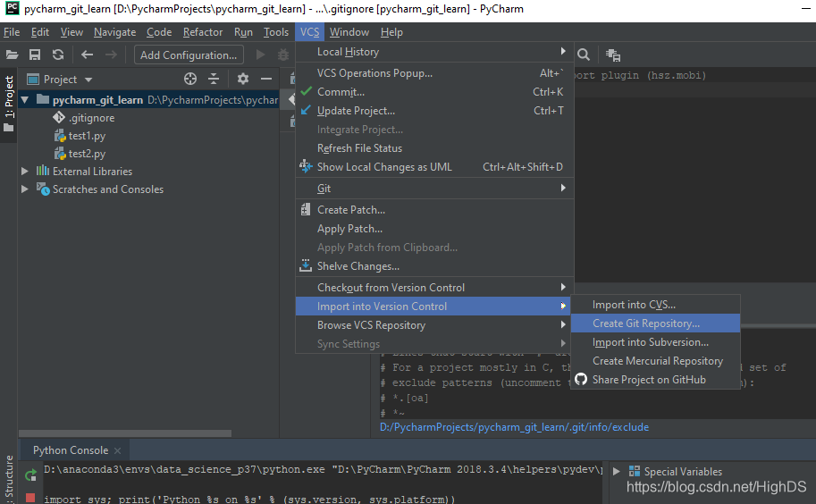Open the Edit menu
The image size is (816, 504).
40,32
